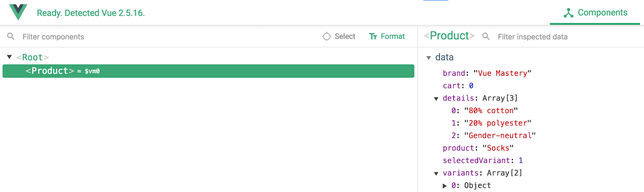Click the Format text-size icon

pyautogui.click(x=373, y=37)
